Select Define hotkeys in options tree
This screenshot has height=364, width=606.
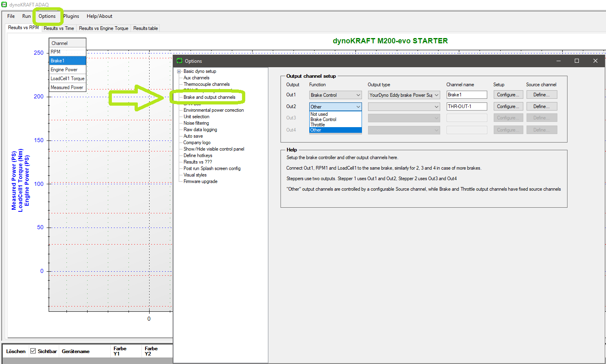tap(198, 155)
